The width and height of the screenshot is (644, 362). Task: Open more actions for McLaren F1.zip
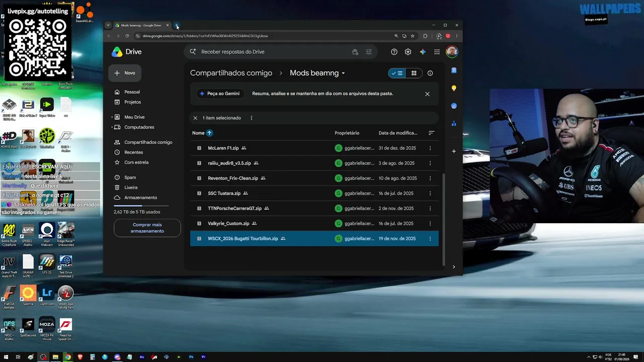(430, 148)
